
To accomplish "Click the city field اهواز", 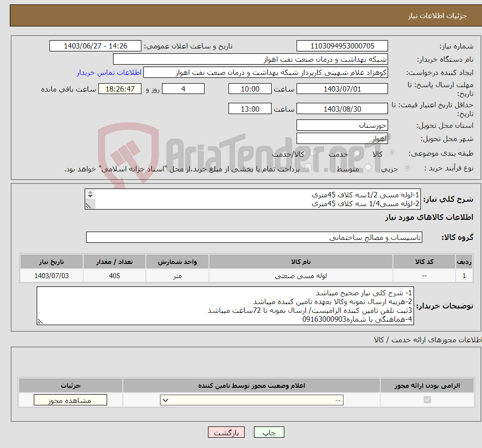I will pyautogui.click(x=342, y=139).
